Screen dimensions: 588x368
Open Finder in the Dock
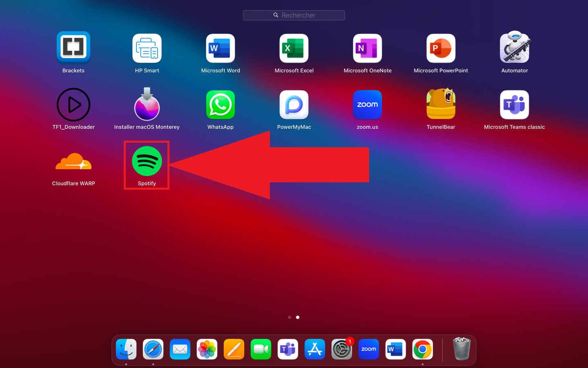coord(126,350)
